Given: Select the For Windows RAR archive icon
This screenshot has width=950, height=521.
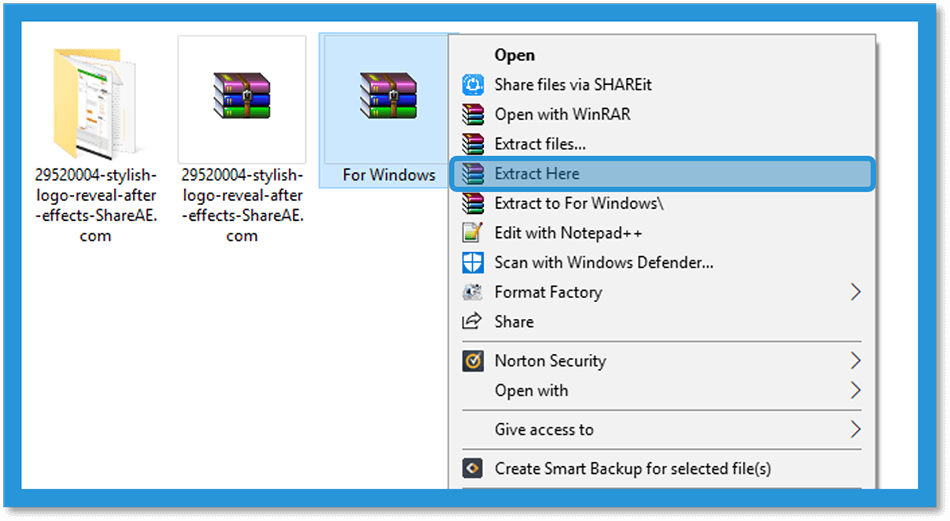Looking at the screenshot, I should 388,96.
